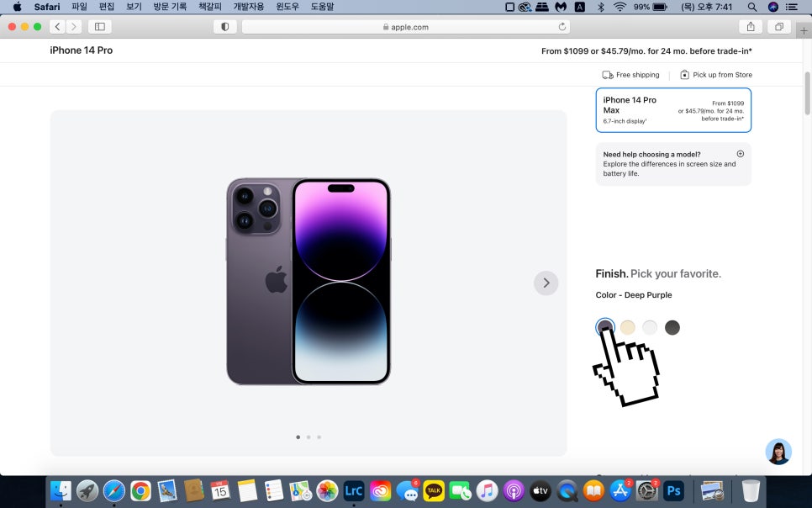Image resolution: width=812 pixels, height=508 pixels.
Task: Open KakaoTalk from the Dock
Action: point(434,490)
